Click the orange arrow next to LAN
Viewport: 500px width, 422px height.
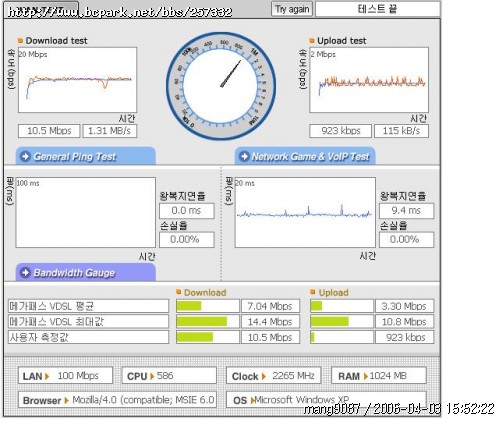click(47, 376)
